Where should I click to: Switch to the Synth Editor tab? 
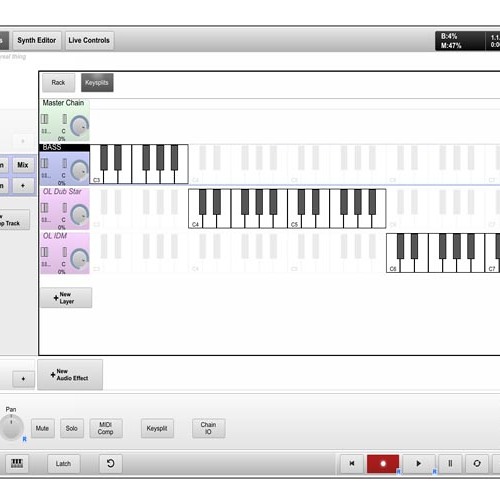[37, 40]
